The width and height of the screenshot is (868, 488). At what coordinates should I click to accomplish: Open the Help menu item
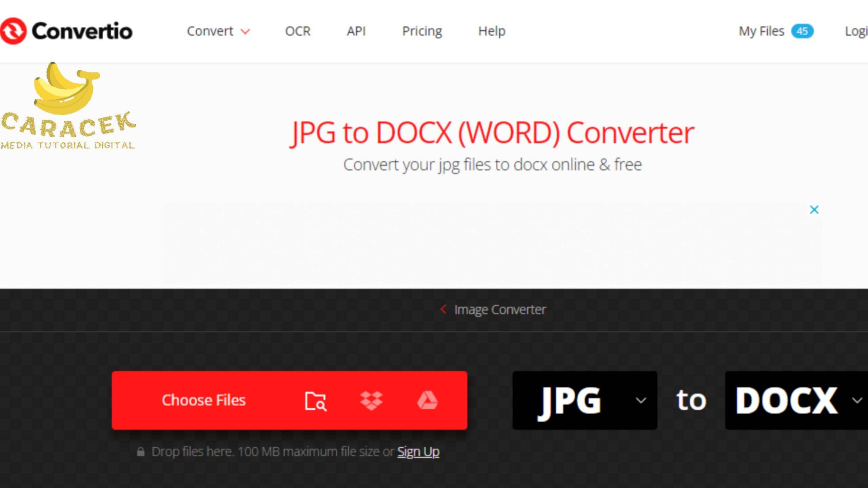(x=492, y=31)
